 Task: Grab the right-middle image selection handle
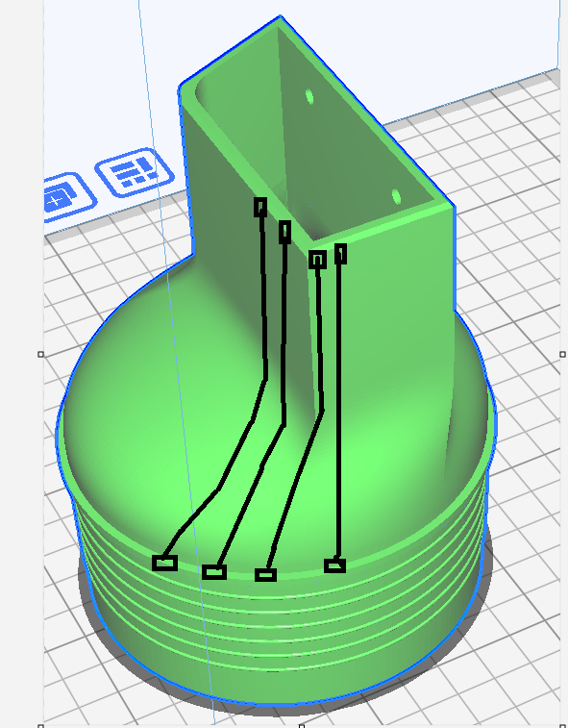(x=563, y=354)
